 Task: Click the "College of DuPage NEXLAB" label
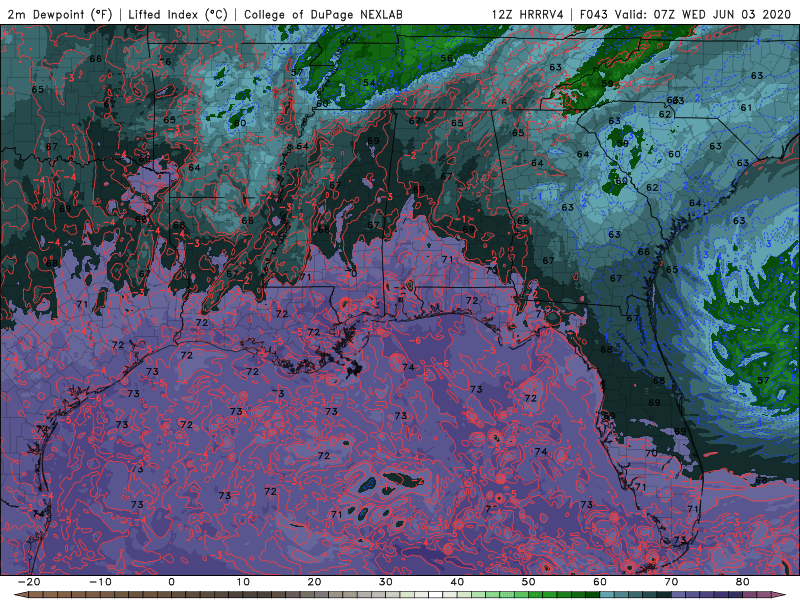coord(323,15)
